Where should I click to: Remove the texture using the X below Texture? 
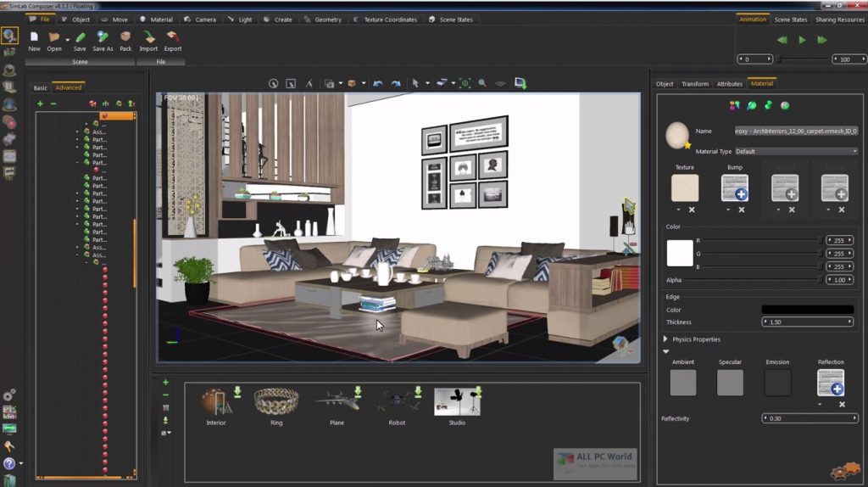click(x=692, y=210)
